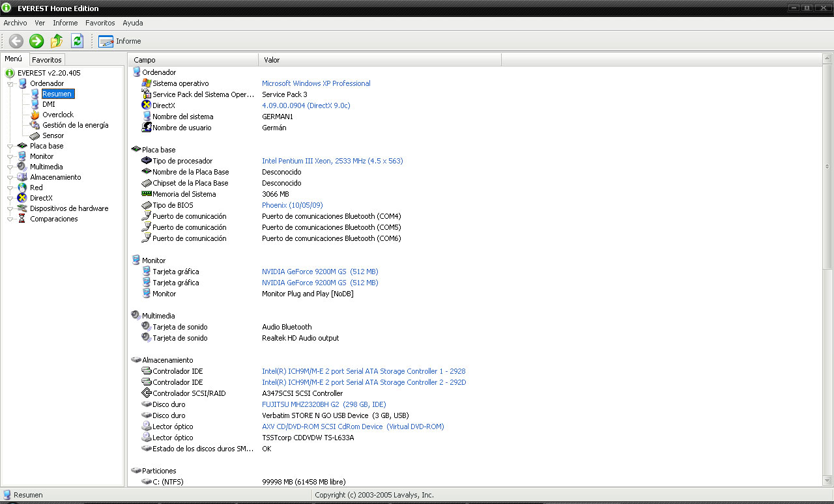Open the Ver menu

coord(40,23)
